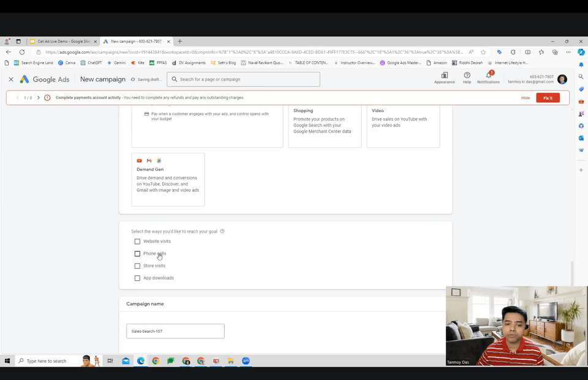This screenshot has width=588, height=380.
Task: Open Notifications bell
Action: pos(488,78)
